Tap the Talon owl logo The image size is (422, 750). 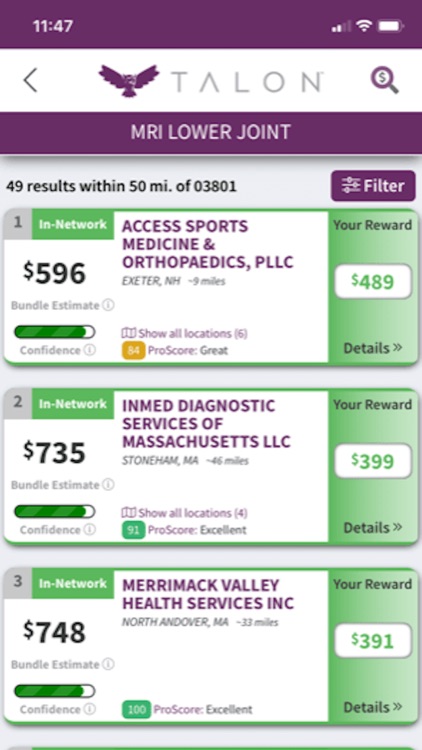(x=129, y=80)
